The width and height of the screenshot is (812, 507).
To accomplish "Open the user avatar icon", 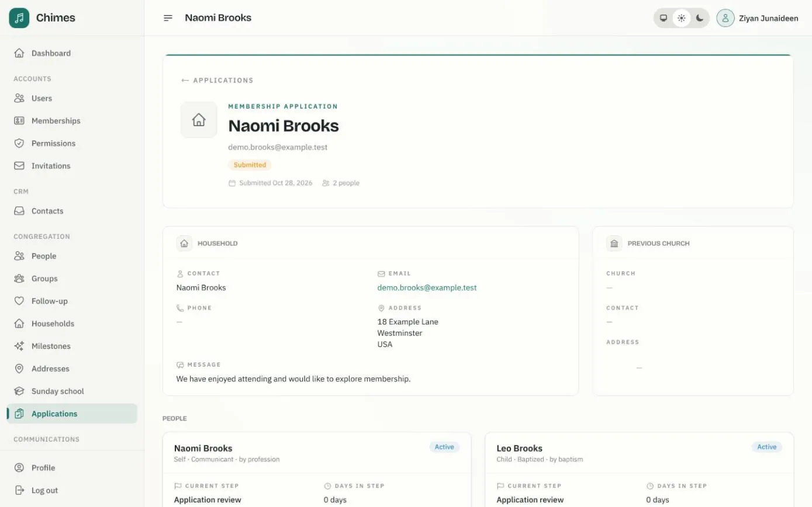I will point(725,18).
